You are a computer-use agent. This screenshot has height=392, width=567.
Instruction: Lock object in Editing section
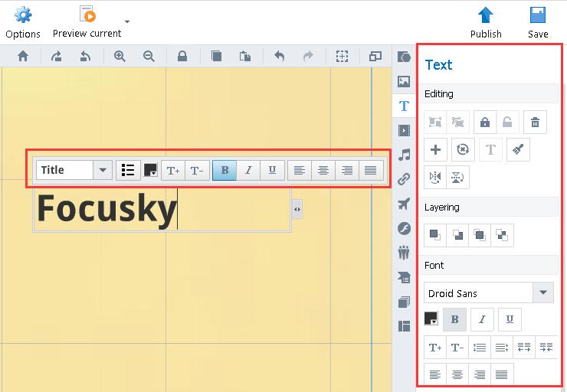(485, 122)
